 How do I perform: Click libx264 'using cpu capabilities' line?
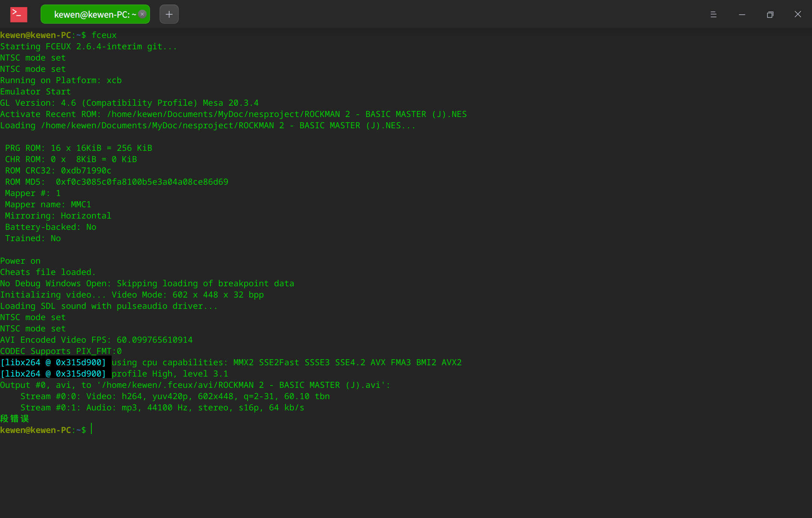pos(231,362)
